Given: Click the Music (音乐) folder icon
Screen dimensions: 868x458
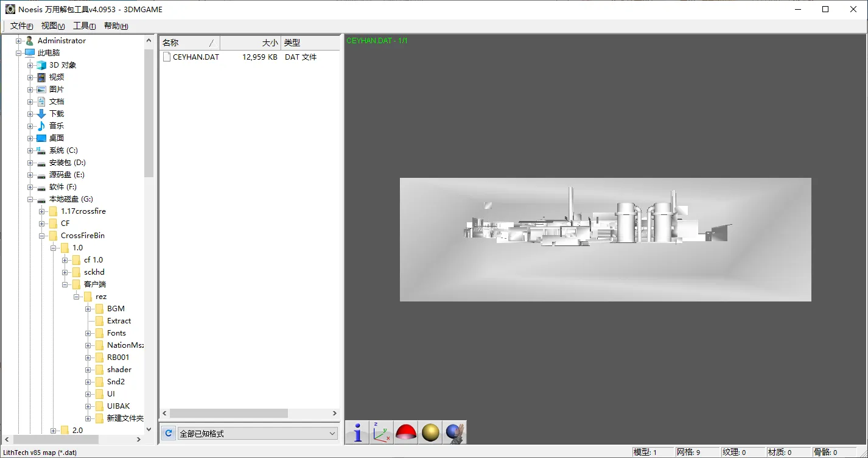Looking at the screenshot, I should coord(41,126).
